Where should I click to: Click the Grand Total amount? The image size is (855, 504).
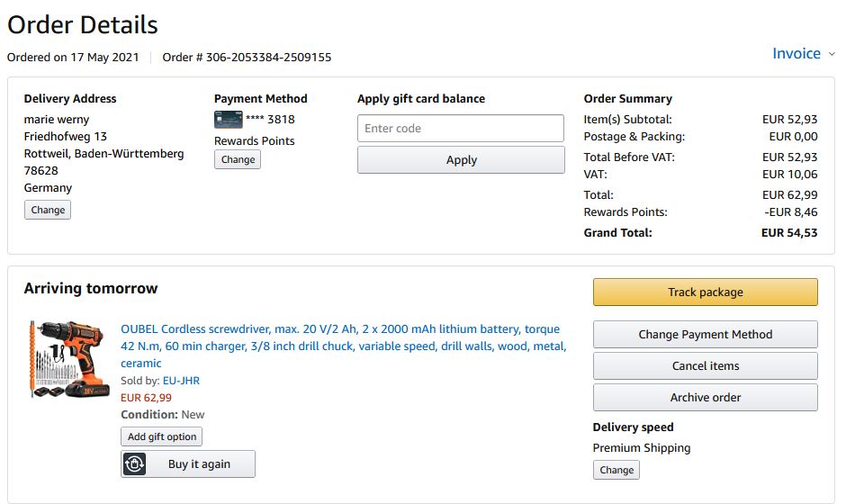pyautogui.click(x=789, y=232)
